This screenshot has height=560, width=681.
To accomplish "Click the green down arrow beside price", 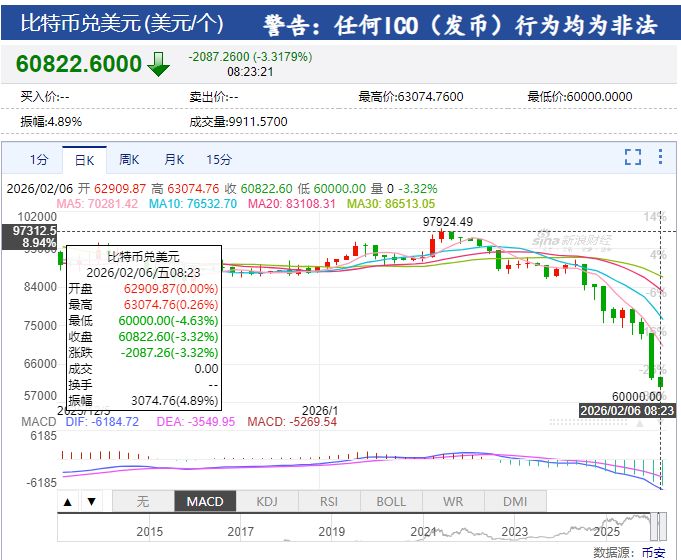I will [x=158, y=64].
